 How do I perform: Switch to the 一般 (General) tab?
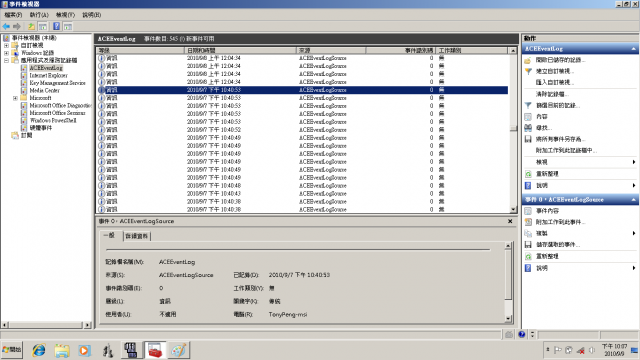[109, 236]
